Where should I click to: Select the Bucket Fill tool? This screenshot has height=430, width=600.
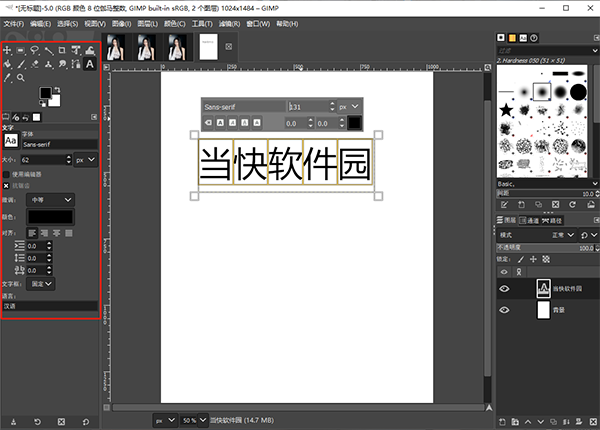tap(7, 64)
